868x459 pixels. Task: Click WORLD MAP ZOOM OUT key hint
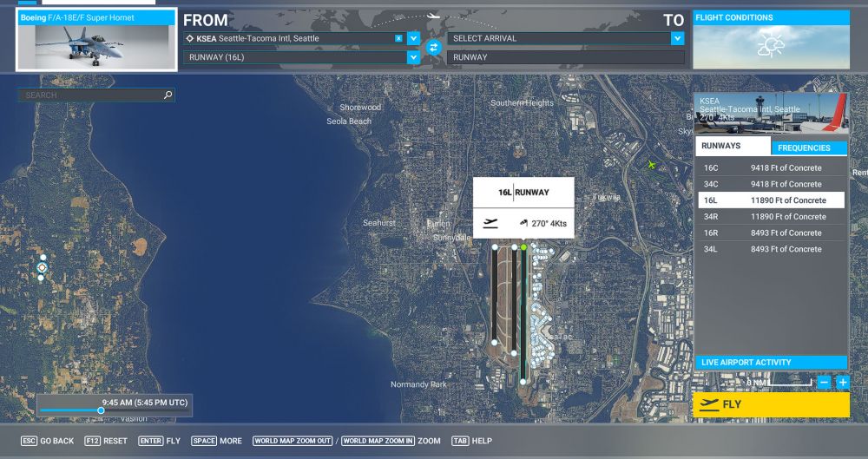coord(293,441)
